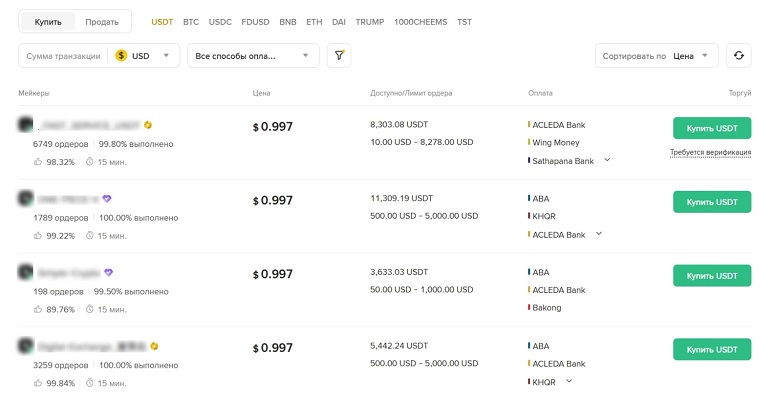This screenshot has width=775, height=399.
Task: Click 10.00 USD – 8,278.00 USD limit
Action: (422, 142)
